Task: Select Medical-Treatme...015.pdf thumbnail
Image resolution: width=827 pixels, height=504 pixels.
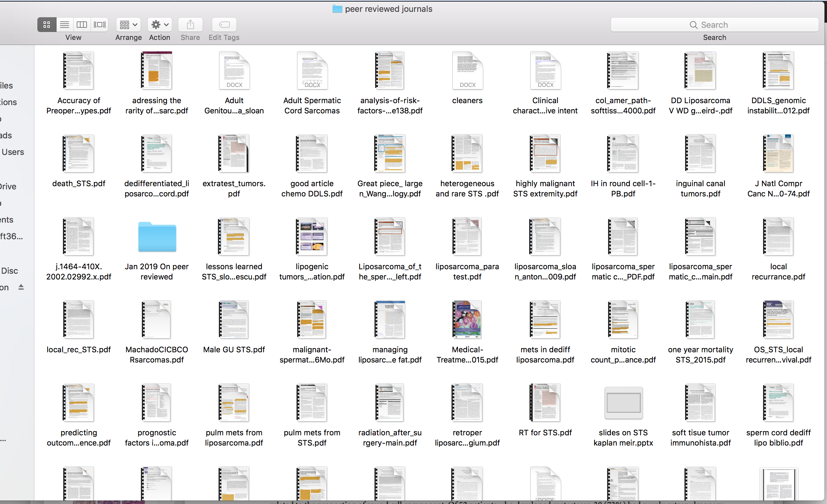Action: click(467, 319)
